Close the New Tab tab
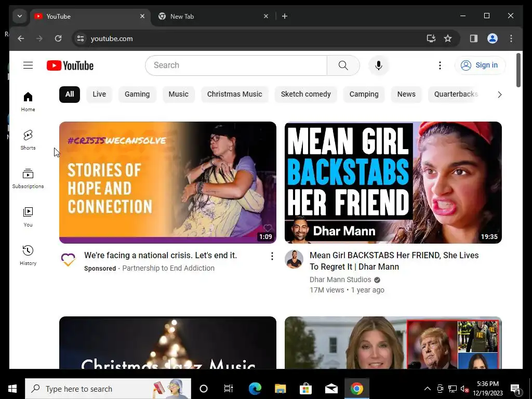Viewport: 532px width, 399px height. 266,16
